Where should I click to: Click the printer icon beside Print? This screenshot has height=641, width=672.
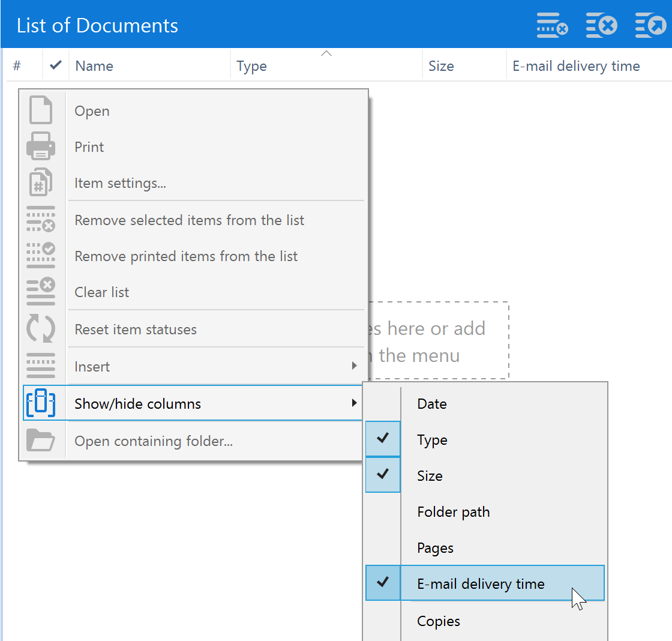point(41,146)
